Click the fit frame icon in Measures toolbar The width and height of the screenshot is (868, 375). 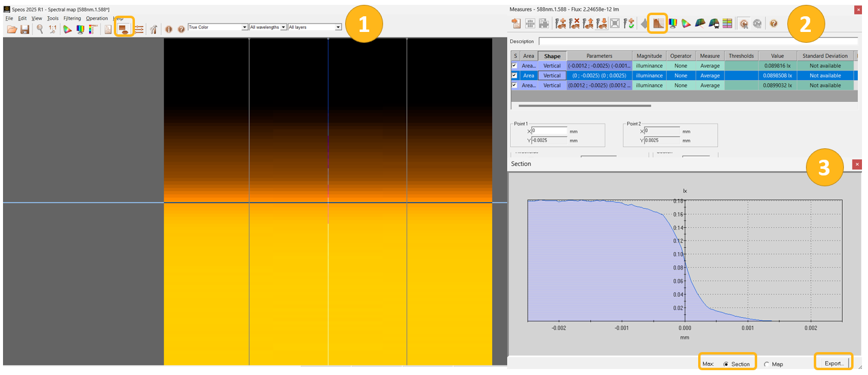(614, 24)
